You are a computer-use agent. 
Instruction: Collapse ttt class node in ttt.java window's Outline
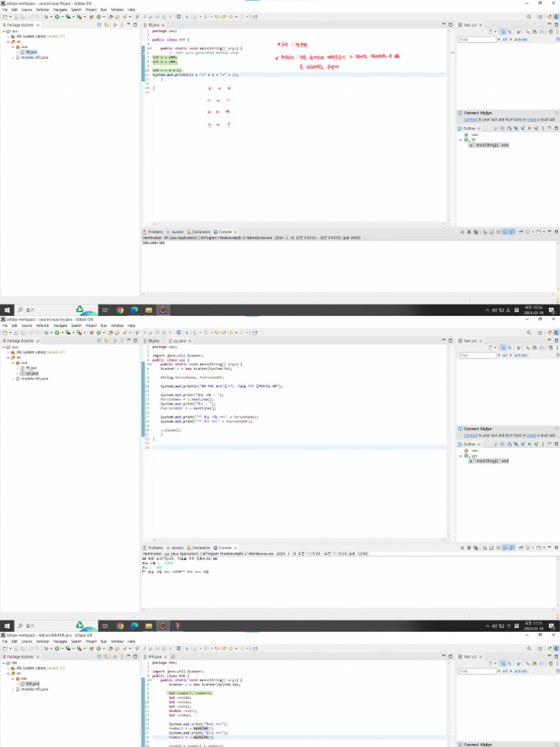pos(461,140)
